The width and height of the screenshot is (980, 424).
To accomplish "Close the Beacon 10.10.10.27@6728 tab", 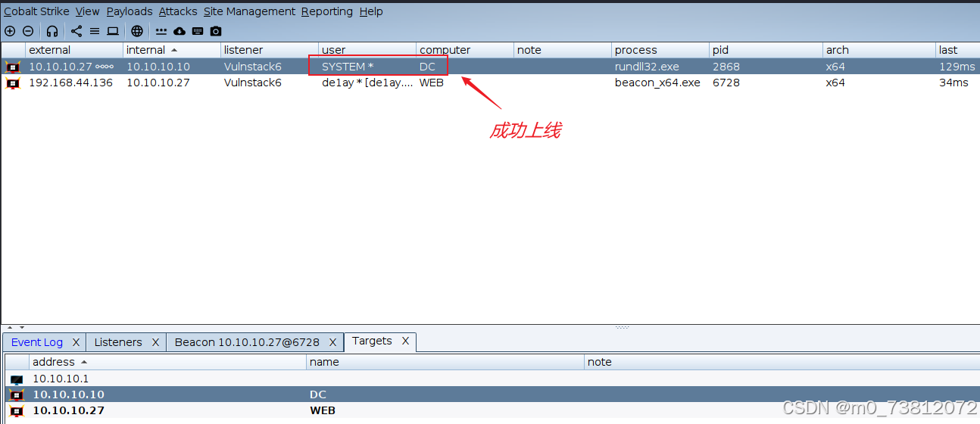I will (x=332, y=342).
